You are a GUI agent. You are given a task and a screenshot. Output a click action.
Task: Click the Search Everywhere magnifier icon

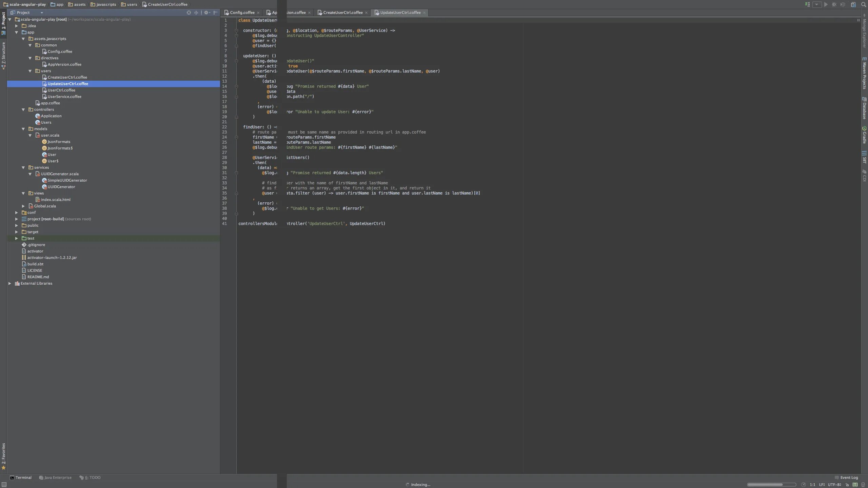coord(863,4)
